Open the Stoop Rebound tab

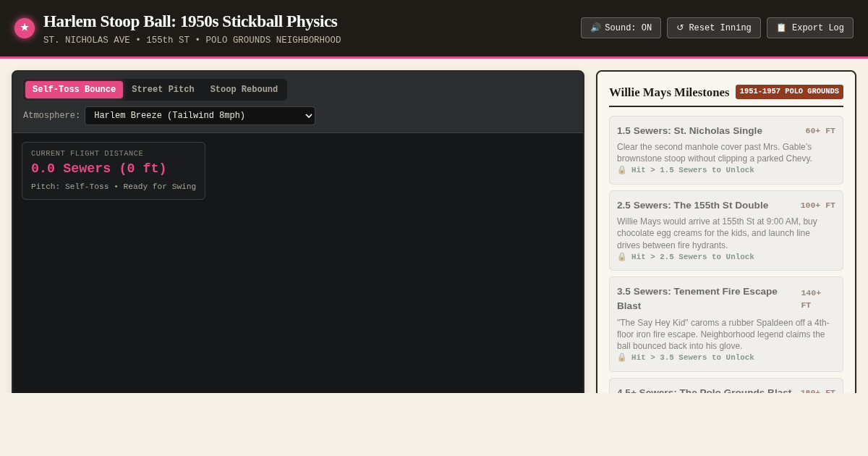pyautogui.click(x=244, y=90)
